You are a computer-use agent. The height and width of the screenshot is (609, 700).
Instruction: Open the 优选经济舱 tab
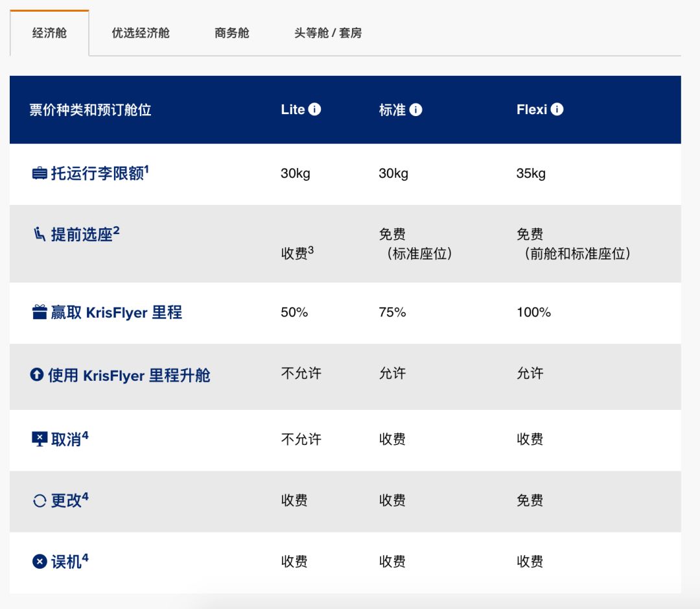point(141,33)
